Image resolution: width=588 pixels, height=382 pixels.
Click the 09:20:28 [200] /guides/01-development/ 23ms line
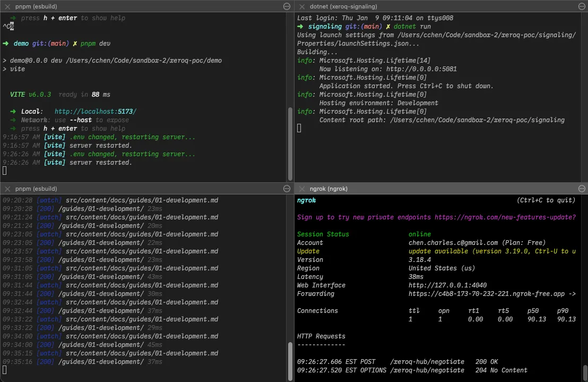pyautogui.click(x=82, y=209)
